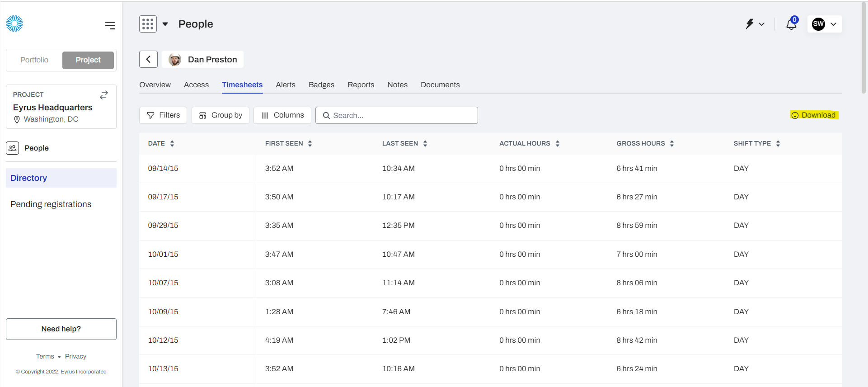Open the SW user account menu
Viewport: 868px width, 387px height.
825,24
